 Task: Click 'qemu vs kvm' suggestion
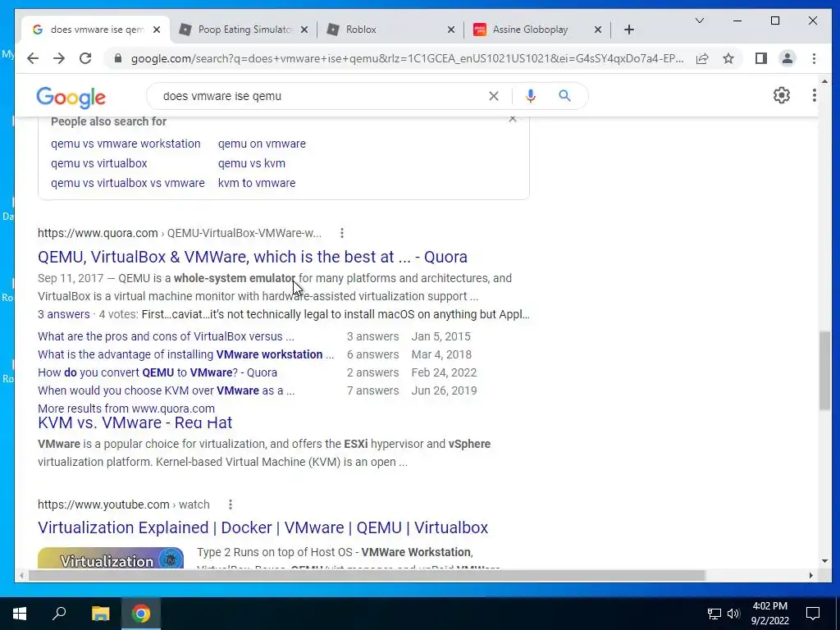coord(252,163)
